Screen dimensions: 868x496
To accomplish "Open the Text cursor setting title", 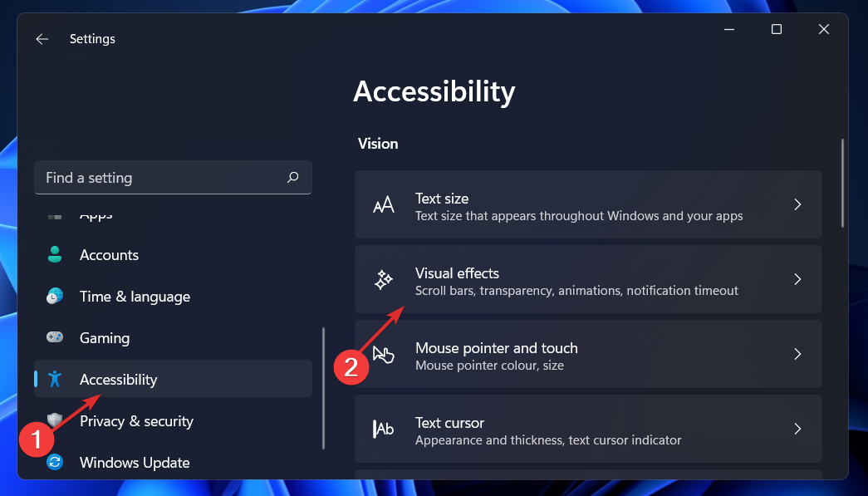I will click(x=449, y=422).
